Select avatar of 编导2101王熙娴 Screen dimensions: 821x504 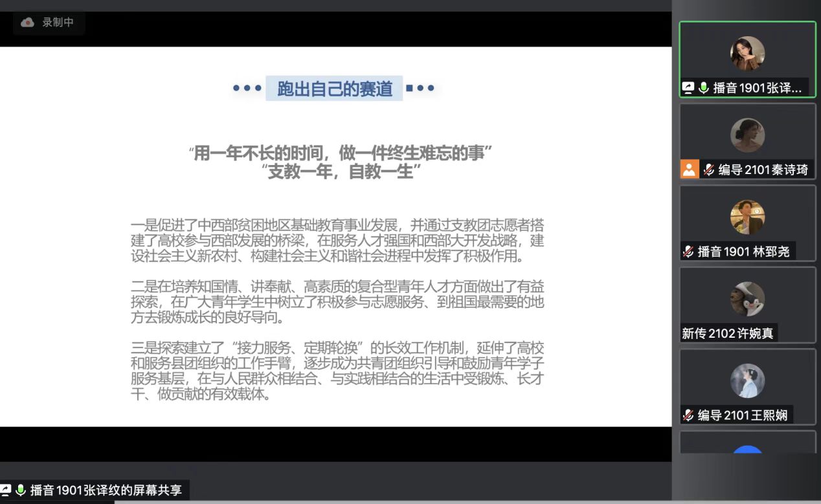tap(747, 381)
